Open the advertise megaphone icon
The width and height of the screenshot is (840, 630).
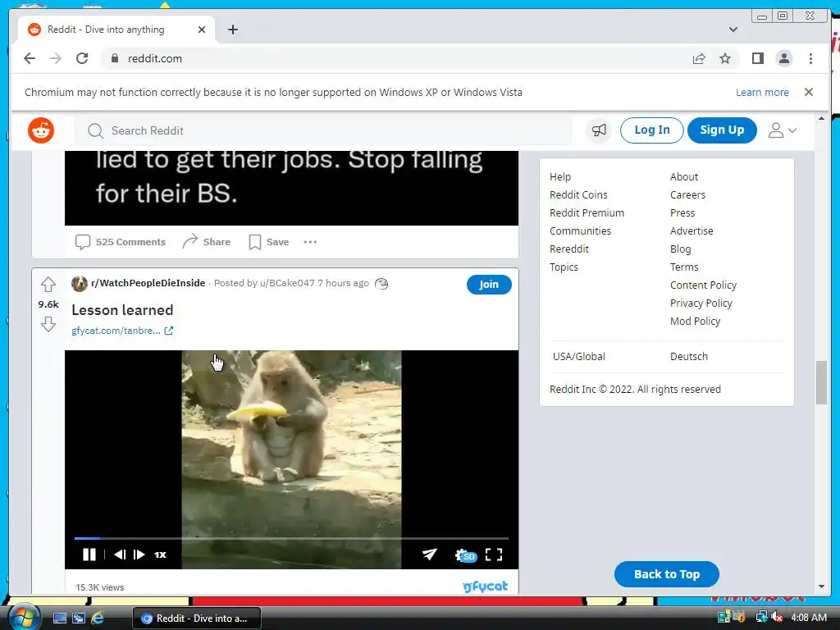(598, 130)
